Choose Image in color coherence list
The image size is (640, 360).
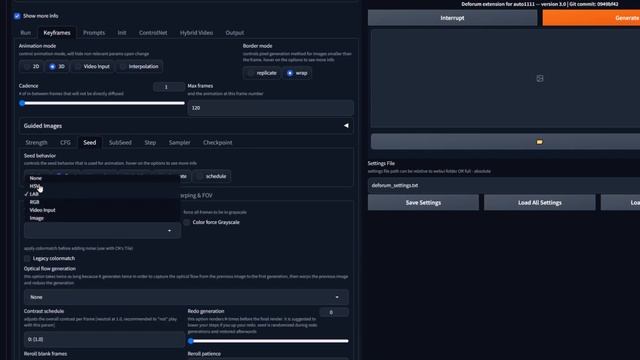tap(102, 218)
